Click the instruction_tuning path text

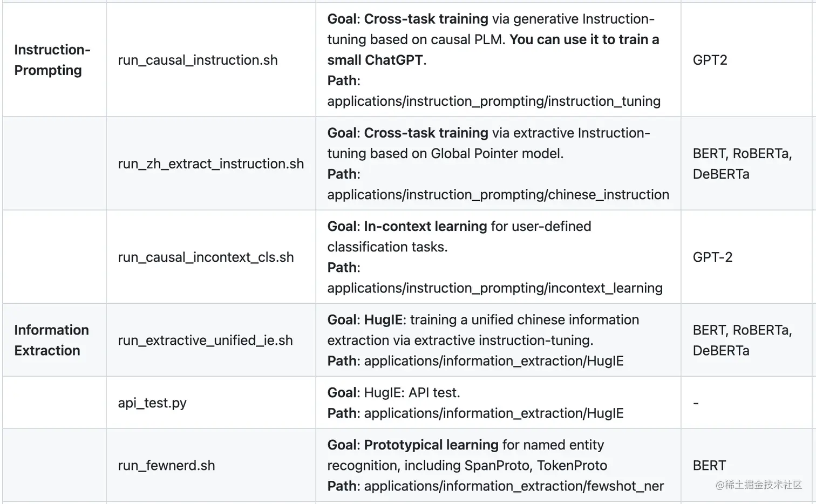tap(493, 101)
